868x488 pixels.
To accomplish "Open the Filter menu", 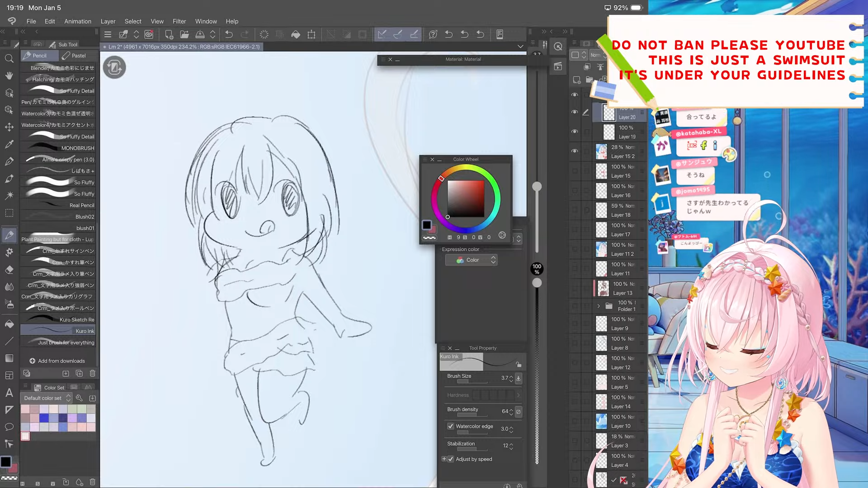I will click(179, 21).
